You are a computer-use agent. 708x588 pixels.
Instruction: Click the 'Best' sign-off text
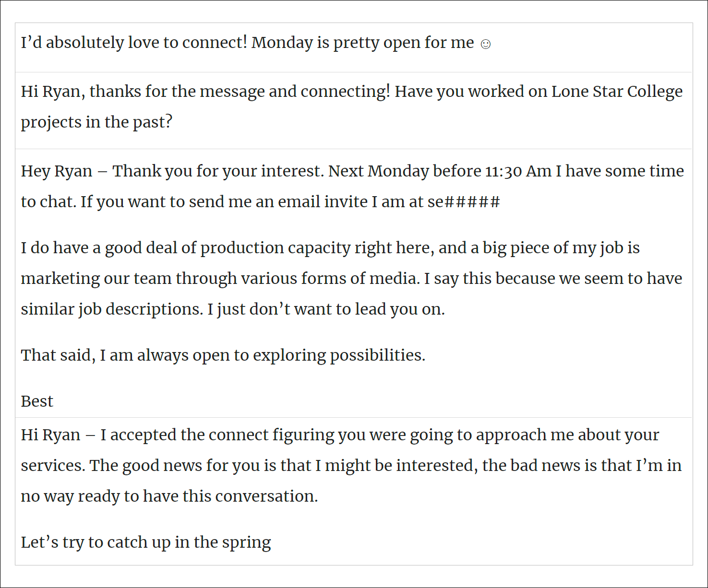click(x=37, y=401)
